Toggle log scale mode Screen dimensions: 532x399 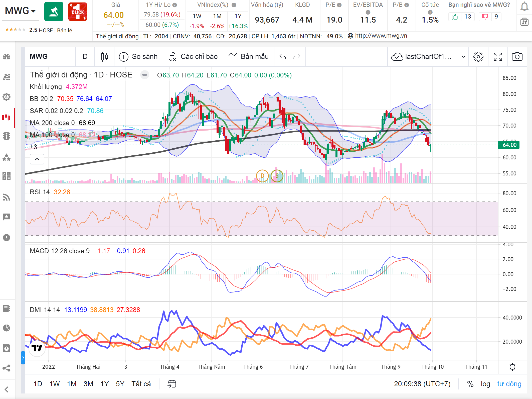pos(485,384)
